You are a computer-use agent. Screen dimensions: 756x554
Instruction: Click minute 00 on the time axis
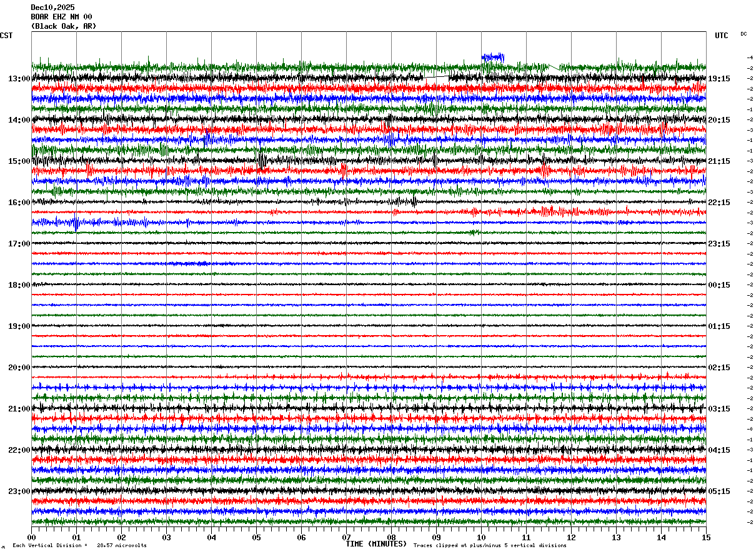31,537
